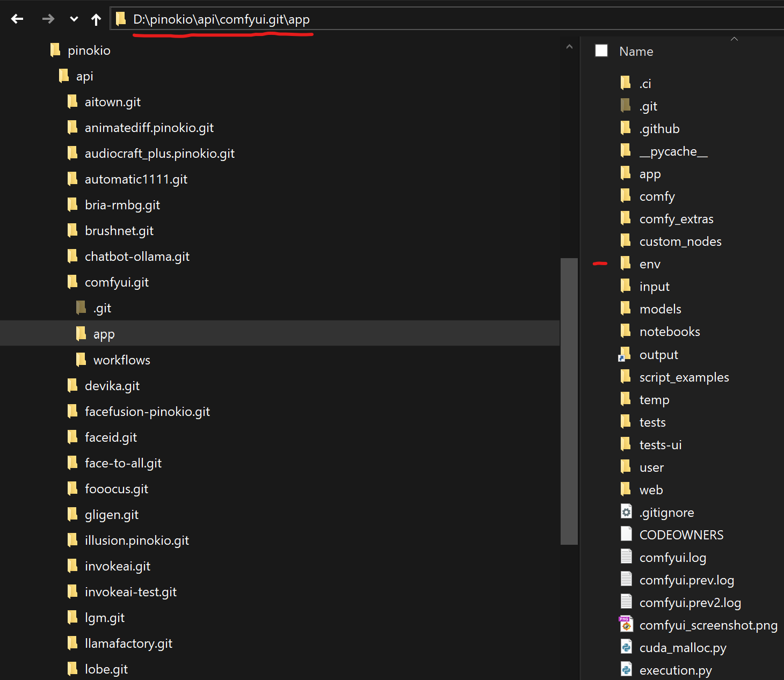Click the custom_nodes folder icon
784x680 pixels.
tap(626, 242)
